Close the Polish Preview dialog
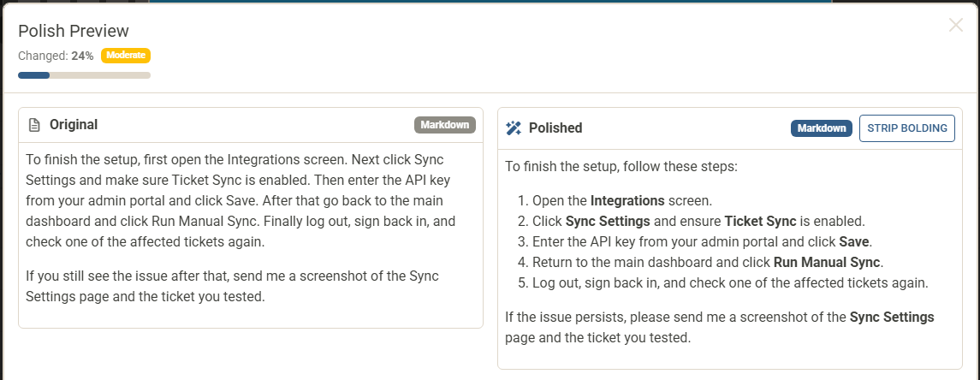This screenshot has height=380, width=980. point(956,25)
